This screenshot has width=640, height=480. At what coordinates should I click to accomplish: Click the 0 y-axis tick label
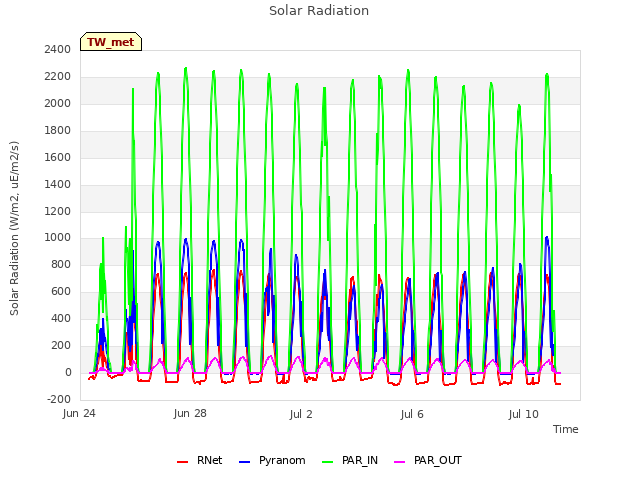coord(68,372)
